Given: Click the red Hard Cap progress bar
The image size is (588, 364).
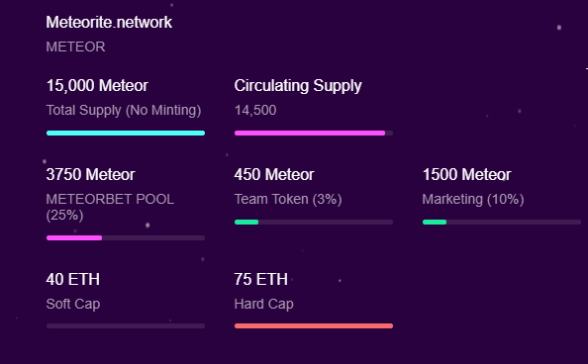Looking at the screenshot, I should 314,326.
